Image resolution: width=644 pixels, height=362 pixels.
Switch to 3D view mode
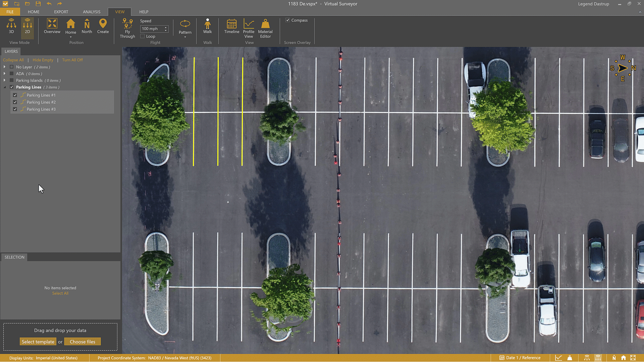point(11,26)
